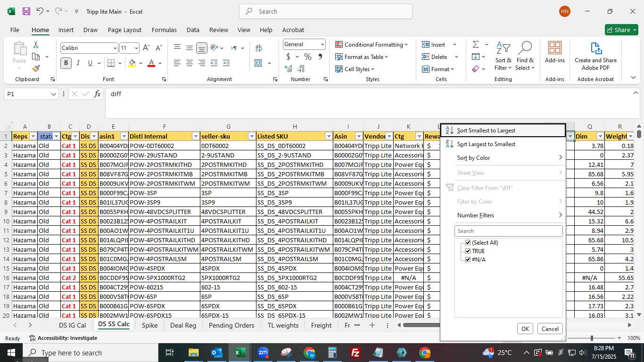This screenshot has width=644, height=362.
Task: Click Create and Share Adobe PDF
Action: [595, 57]
